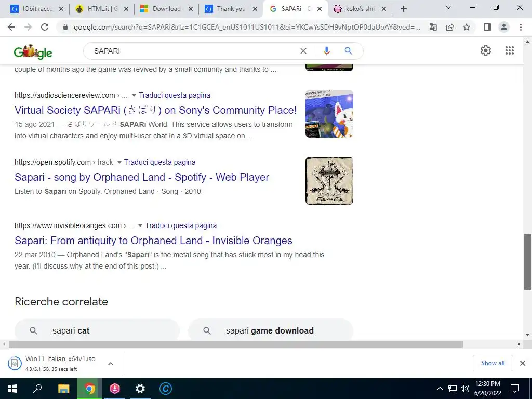Open Invisible Oranges Sapari article

(x=153, y=241)
